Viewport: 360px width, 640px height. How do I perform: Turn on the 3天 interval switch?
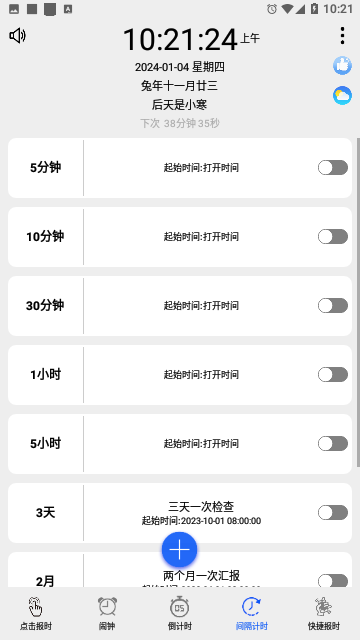pyautogui.click(x=333, y=513)
